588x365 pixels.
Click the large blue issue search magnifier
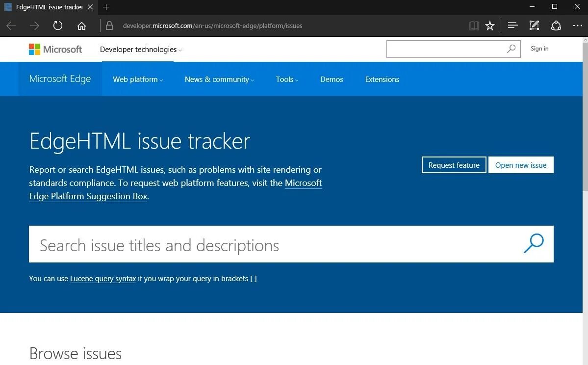534,243
